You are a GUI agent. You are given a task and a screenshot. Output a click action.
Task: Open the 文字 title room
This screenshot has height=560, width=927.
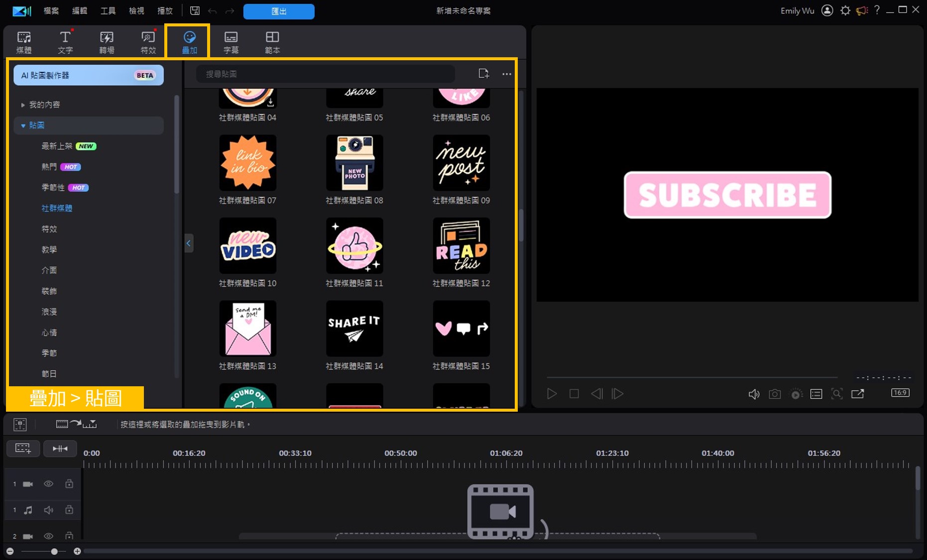(x=65, y=42)
